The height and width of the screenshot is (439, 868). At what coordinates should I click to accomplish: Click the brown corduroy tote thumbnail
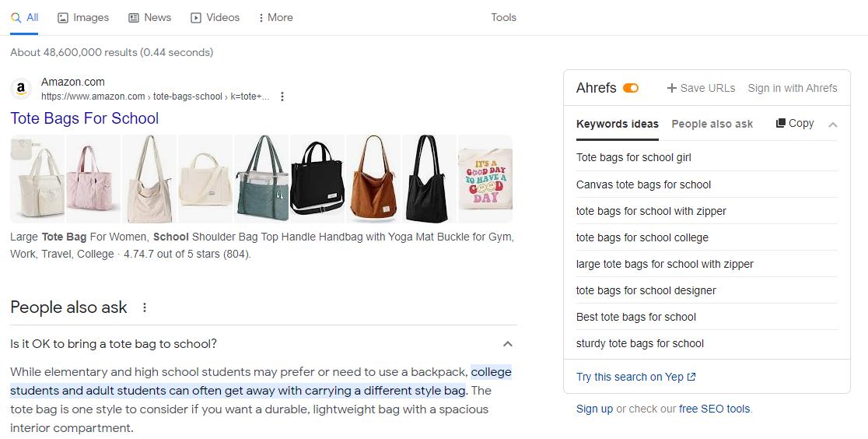pos(373,179)
